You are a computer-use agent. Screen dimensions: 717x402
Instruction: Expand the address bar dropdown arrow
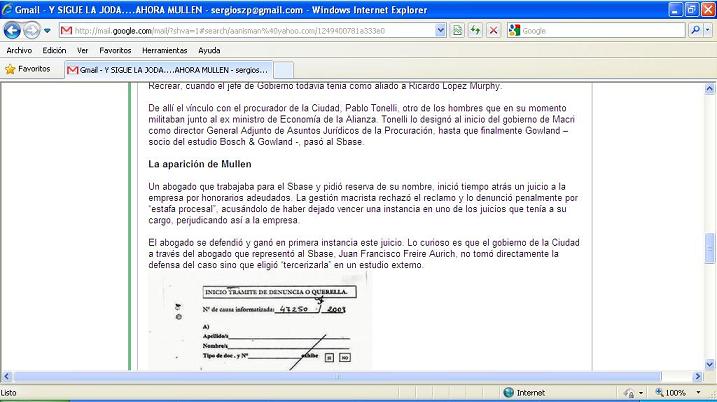440,31
